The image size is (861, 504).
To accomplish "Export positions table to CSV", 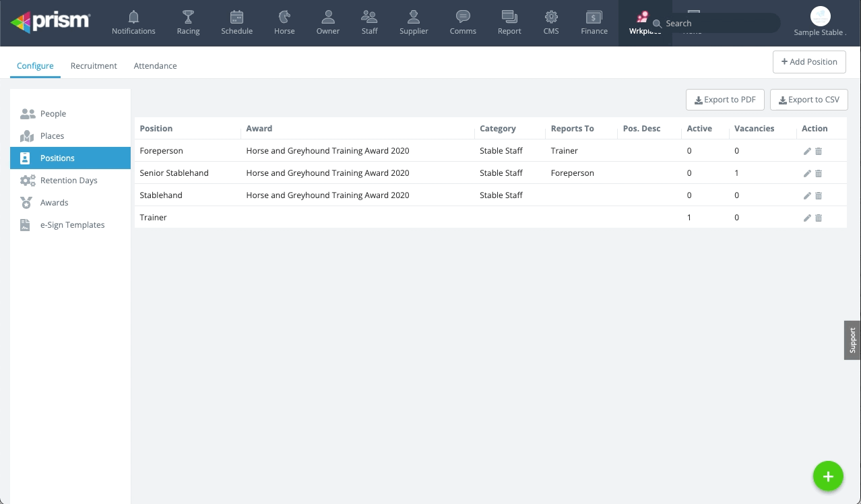I will pyautogui.click(x=808, y=100).
